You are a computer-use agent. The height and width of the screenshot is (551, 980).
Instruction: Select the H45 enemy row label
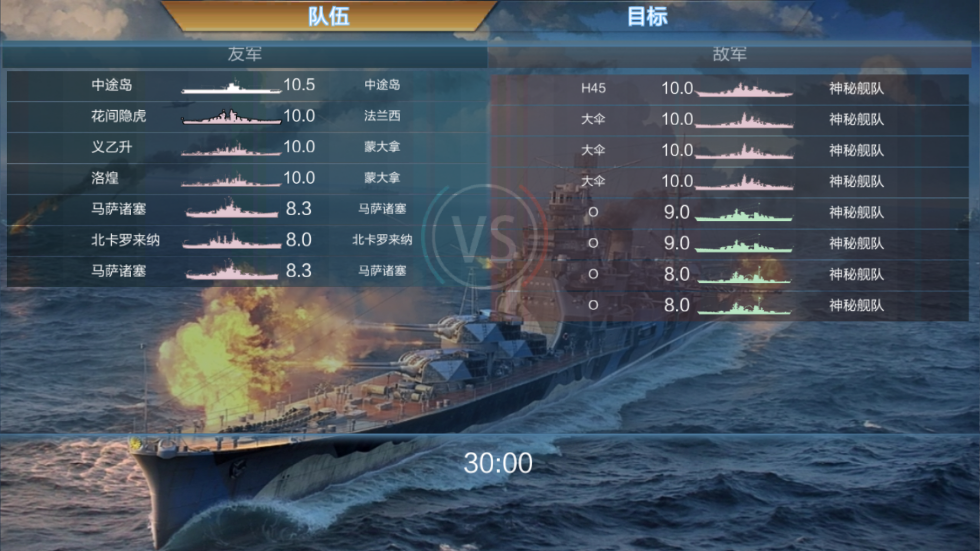point(593,89)
